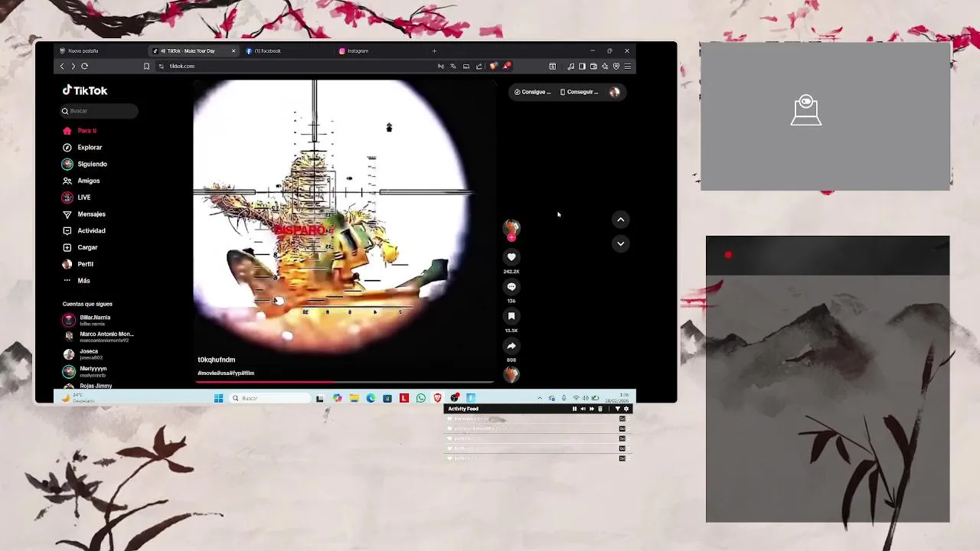Focus the TikTok Buscar search field

pos(100,111)
